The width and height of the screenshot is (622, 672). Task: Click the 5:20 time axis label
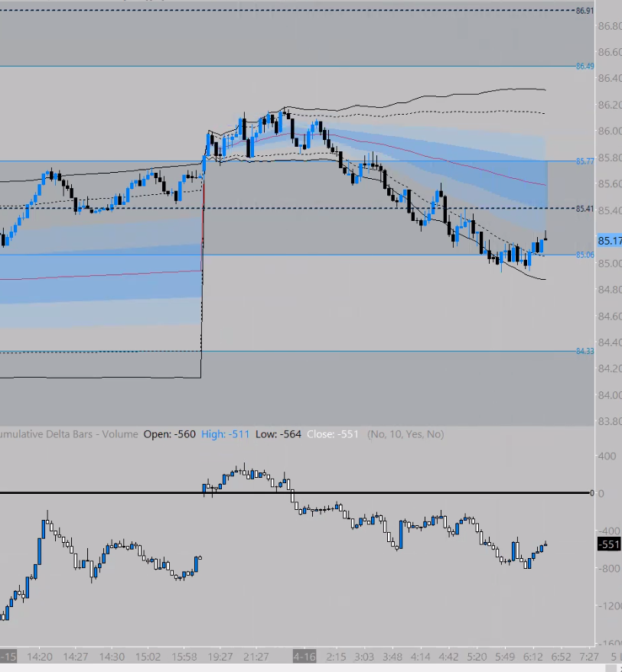(x=477, y=657)
